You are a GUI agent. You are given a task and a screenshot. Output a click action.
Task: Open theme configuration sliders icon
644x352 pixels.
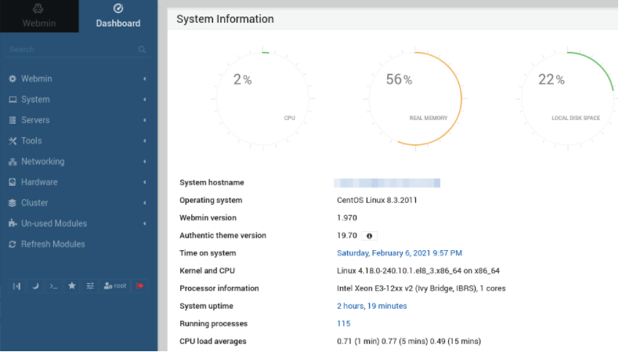tap(90, 286)
